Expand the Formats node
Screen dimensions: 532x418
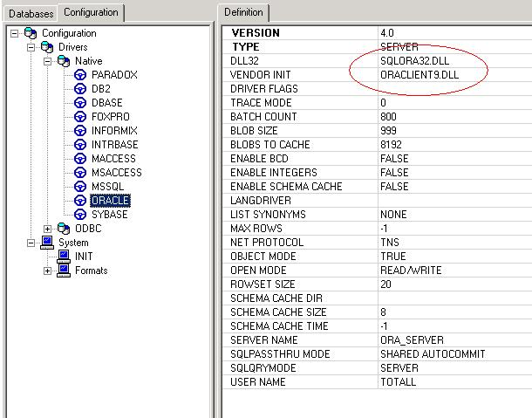pyautogui.click(x=48, y=271)
